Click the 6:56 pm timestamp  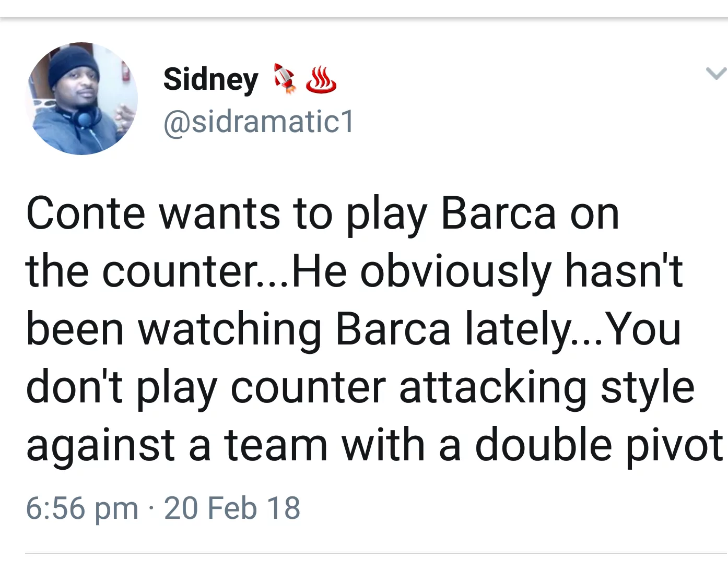point(82,508)
